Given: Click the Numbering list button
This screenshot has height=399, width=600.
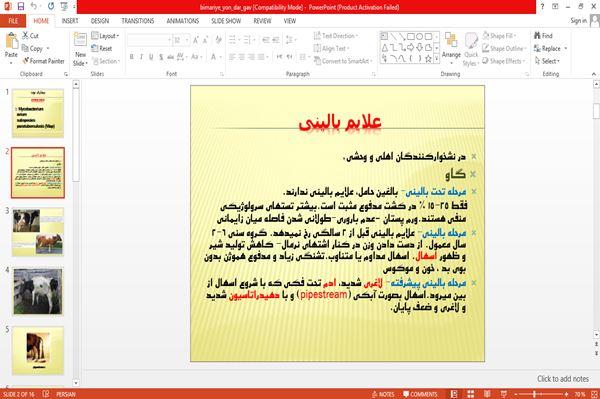Looking at the screenshot, I should click(248, 40).
